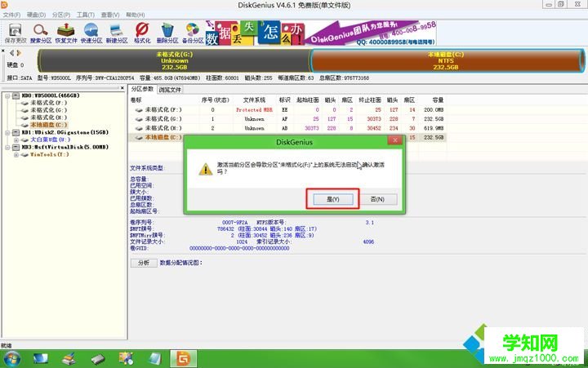Click the warning triangle icon in dialog
This screenshot has height=368, width=588.
pos(206,169)
